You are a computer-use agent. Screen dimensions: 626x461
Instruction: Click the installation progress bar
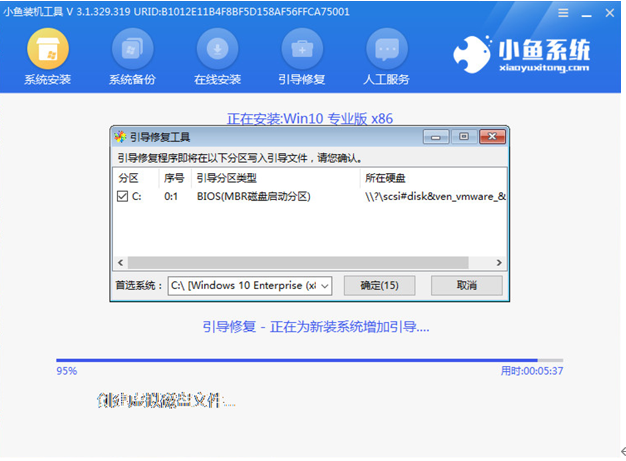click(310, 360)
